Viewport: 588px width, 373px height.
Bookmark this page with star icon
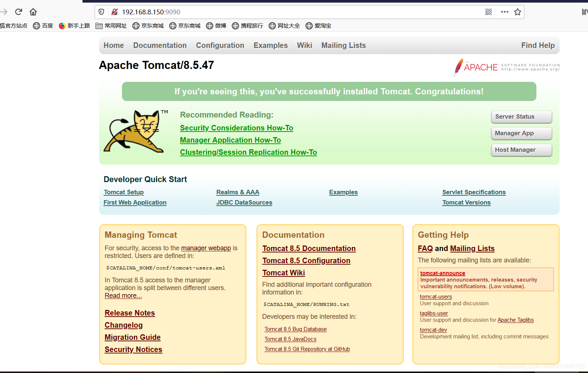pyautogui.click(x=518, y=12)
